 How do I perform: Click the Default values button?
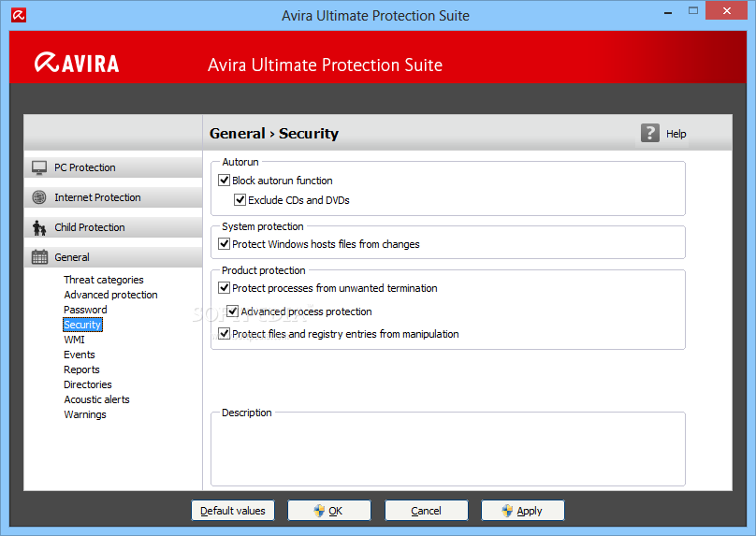pos(233,511)
